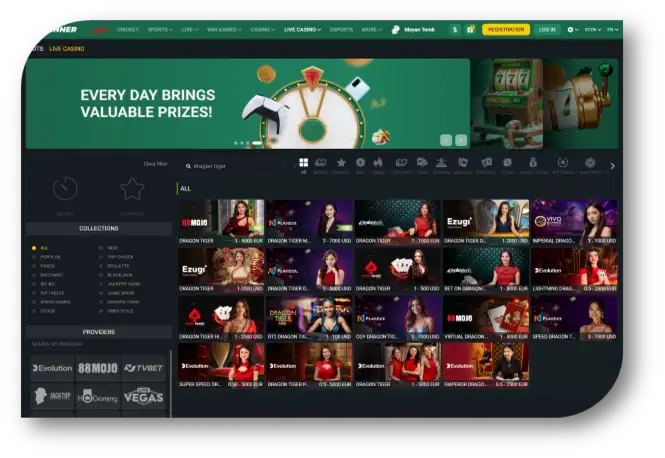The width and height of the screenshot is (665, 458).
Task: Select the VIP TABLES collection
Action: tap(52, 293)
